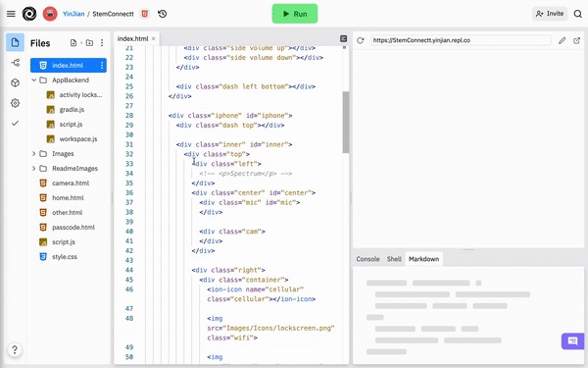Close the index.html tab
The width and height of the screenshot is (588, 368).
click(x=154, y=38)
